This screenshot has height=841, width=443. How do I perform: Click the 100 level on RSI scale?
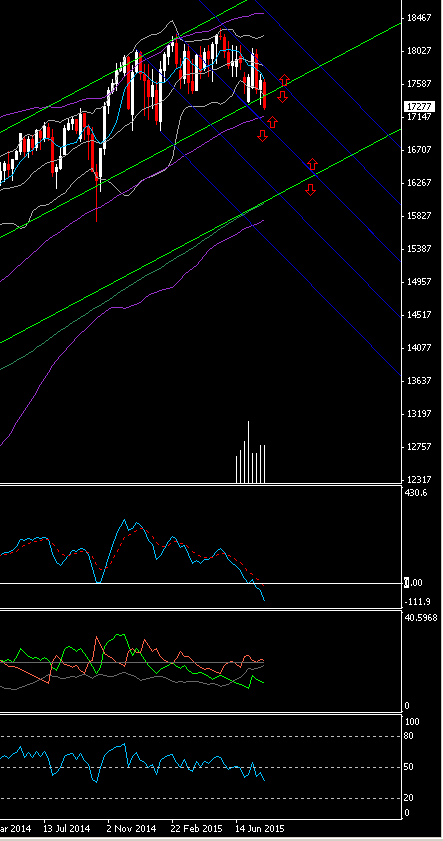[413, 722]
